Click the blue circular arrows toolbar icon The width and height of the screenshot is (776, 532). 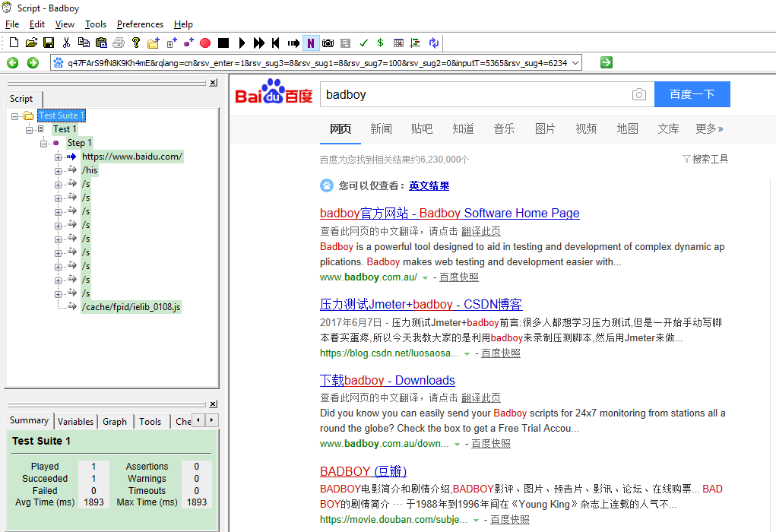[434, 43]
